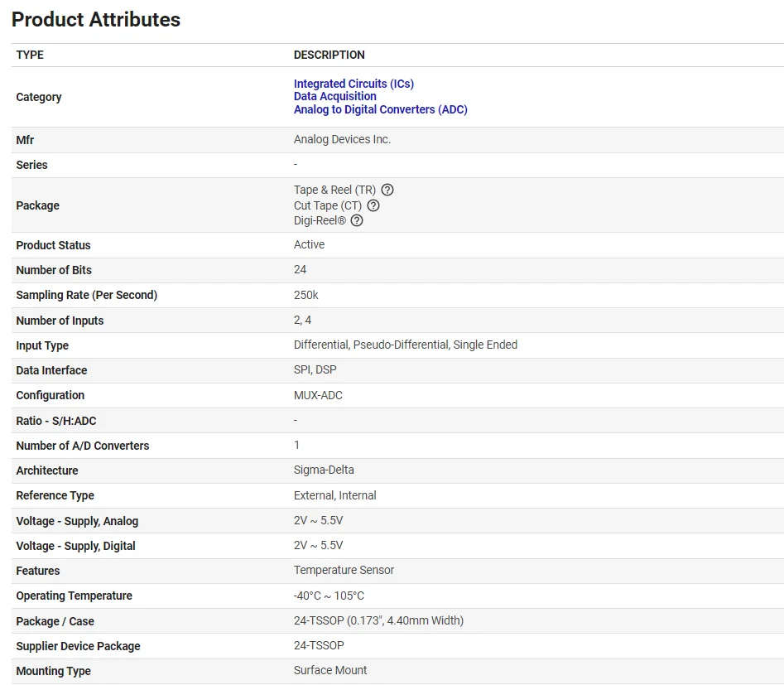Click the Supplier Device Package row label
The height and width of the screenshot is (685, 784).
[78, 646]
